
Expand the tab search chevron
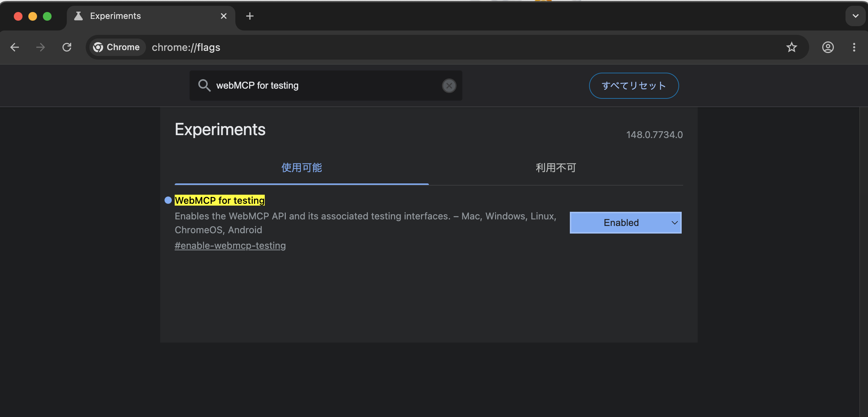tap(855, 16)
